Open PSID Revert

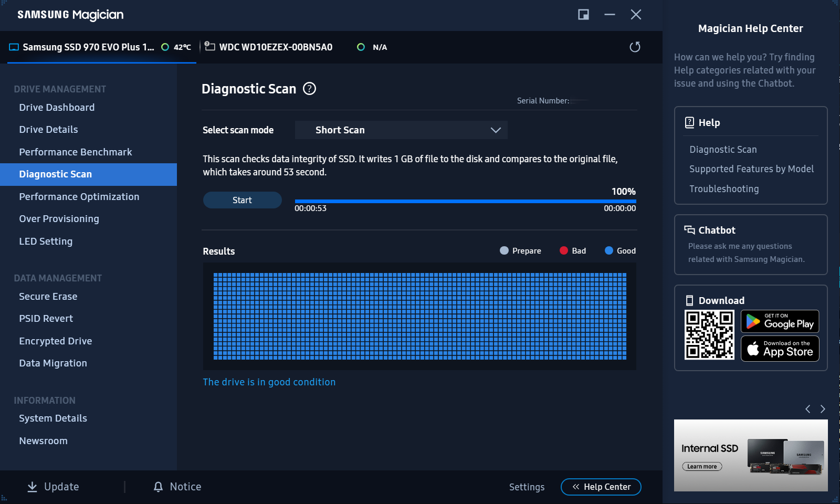[x=46, y=319]
